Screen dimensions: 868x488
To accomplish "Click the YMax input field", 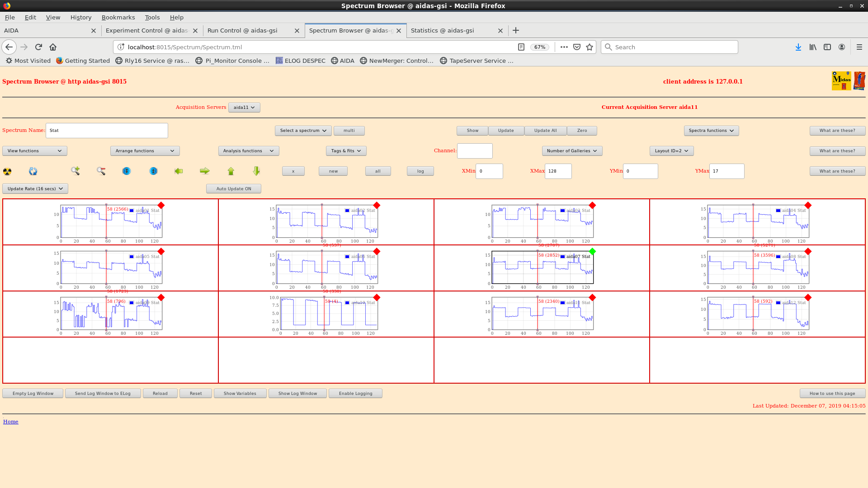I will [726, 171].
